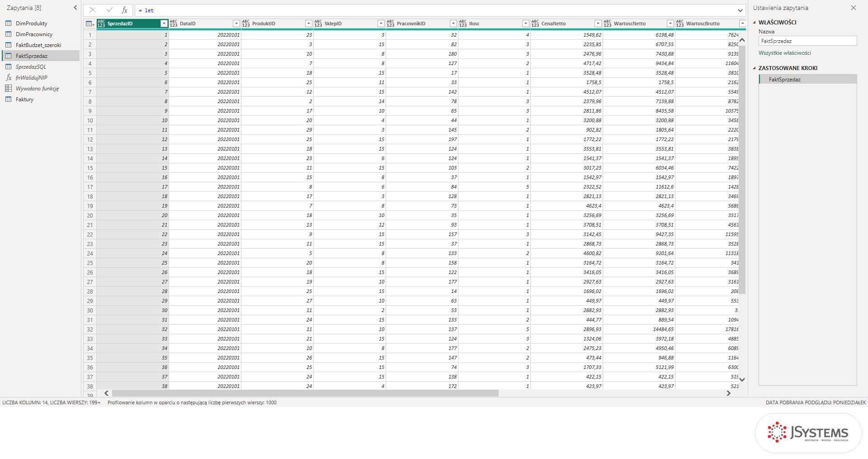Cancel formula edit with the X icon
Viewport: 868px width, 459px height.
(92, 10)
